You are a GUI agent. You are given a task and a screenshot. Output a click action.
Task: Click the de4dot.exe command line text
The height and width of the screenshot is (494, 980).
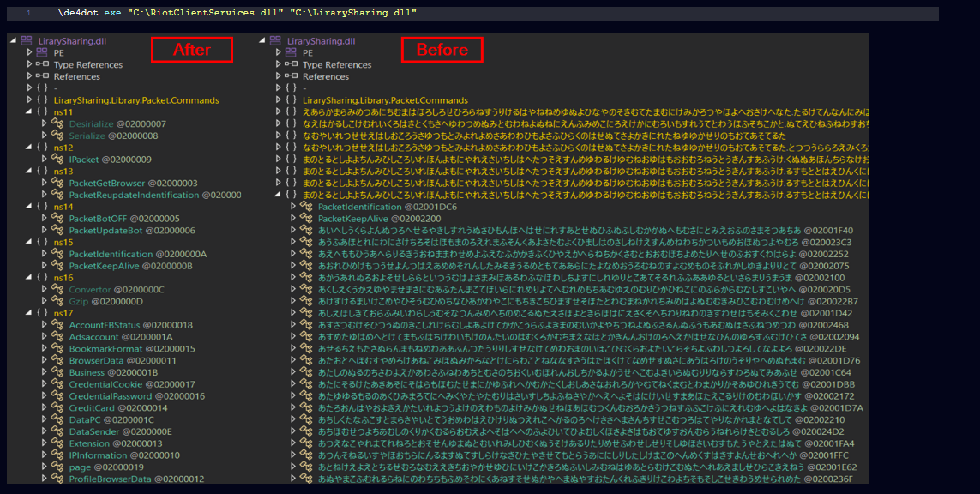[234, 13]
